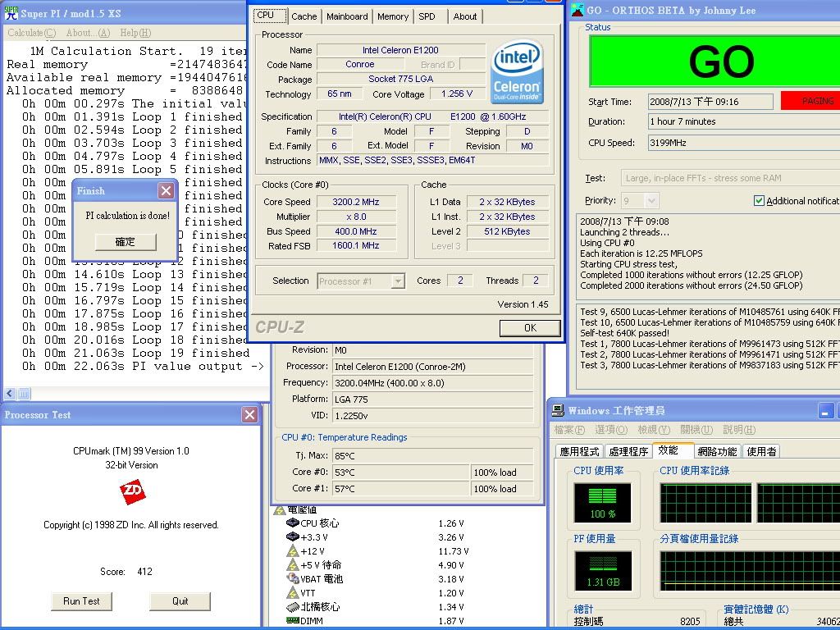Switch to the Memory tab in CPU-Z
Viewport: 840px width, 630px height.
(x=393, y=16)
